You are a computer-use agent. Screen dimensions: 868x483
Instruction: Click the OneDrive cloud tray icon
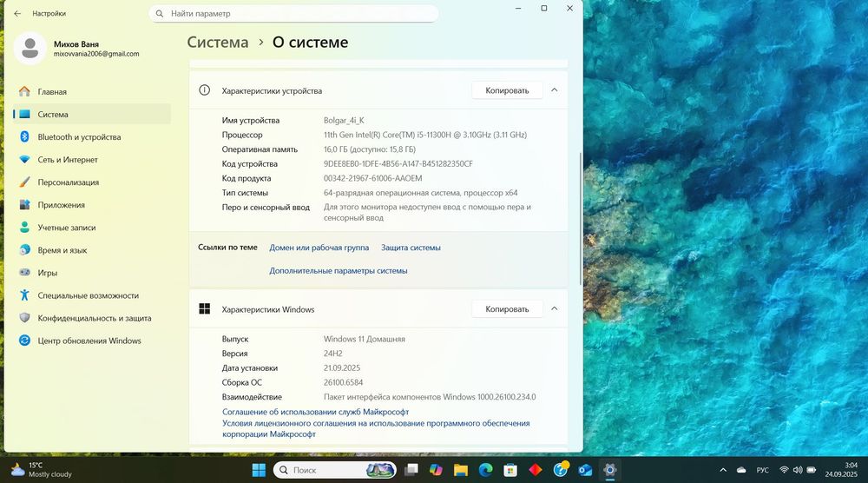coord(741,470)
